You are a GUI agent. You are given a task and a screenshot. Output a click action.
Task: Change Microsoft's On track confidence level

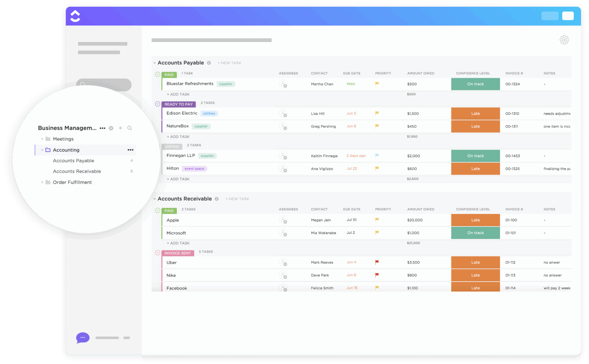(475, 233)
